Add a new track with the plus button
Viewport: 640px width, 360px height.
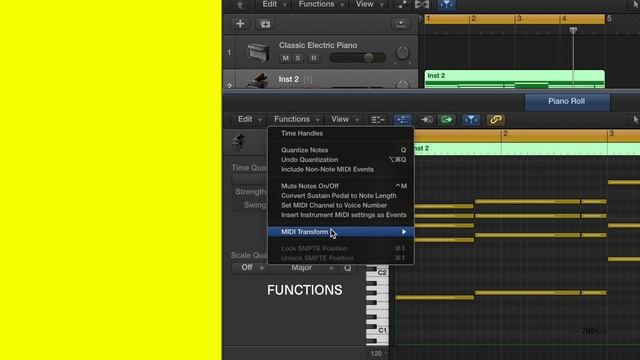240,24
